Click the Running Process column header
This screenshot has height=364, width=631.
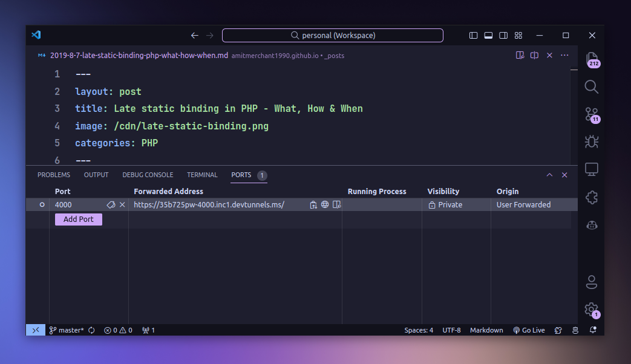(377, 192)
